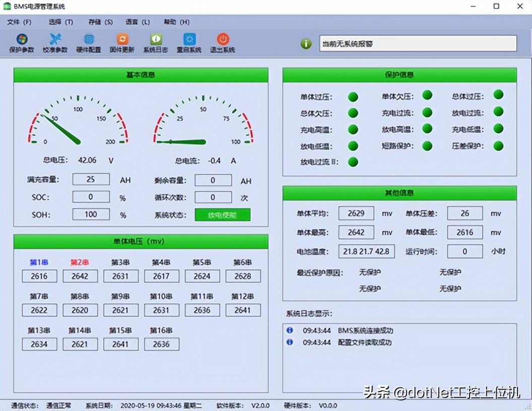Click the 满充容量 field showing 25

point(91,179)
